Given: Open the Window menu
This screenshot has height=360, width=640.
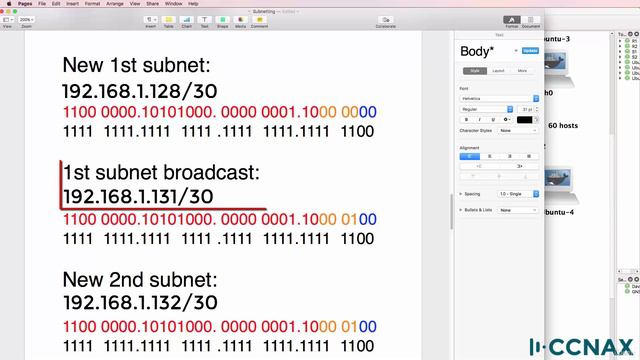Looking at the screenshot, I should click(x=173, y=3).
